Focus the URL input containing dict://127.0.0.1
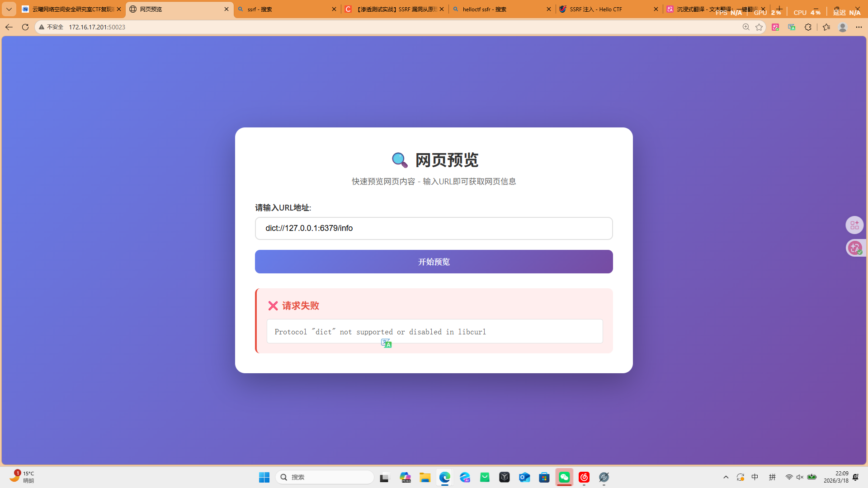The height and width of the screenshot is (488, 868). point(434,228)
